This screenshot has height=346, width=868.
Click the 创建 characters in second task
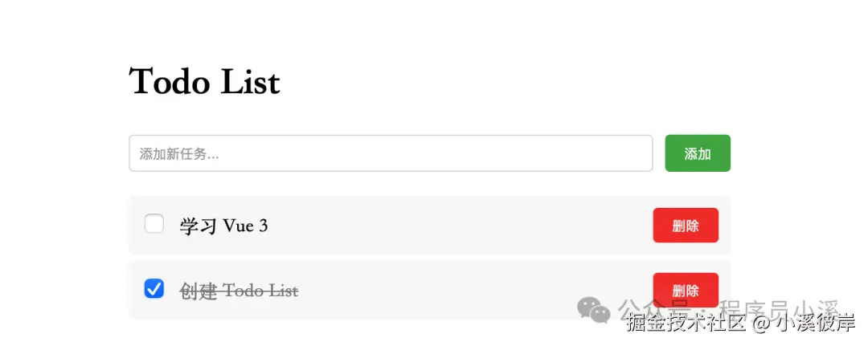pos(199,291)
